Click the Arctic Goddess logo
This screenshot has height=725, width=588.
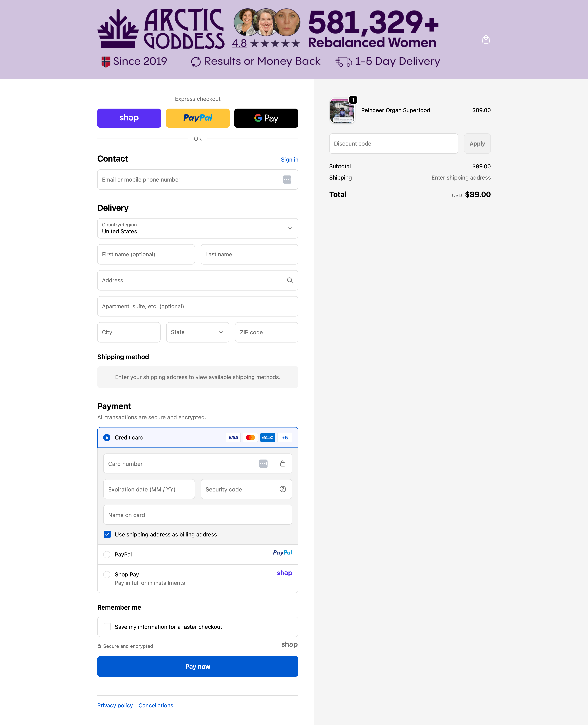coord(161,29)
